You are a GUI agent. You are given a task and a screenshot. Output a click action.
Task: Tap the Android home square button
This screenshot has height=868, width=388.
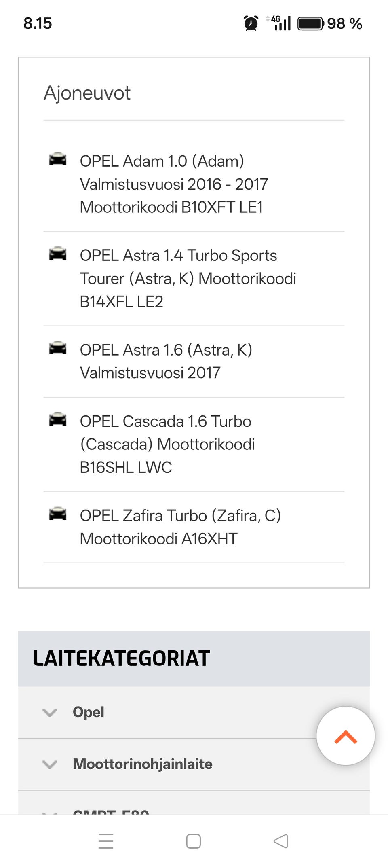(193, 841)
